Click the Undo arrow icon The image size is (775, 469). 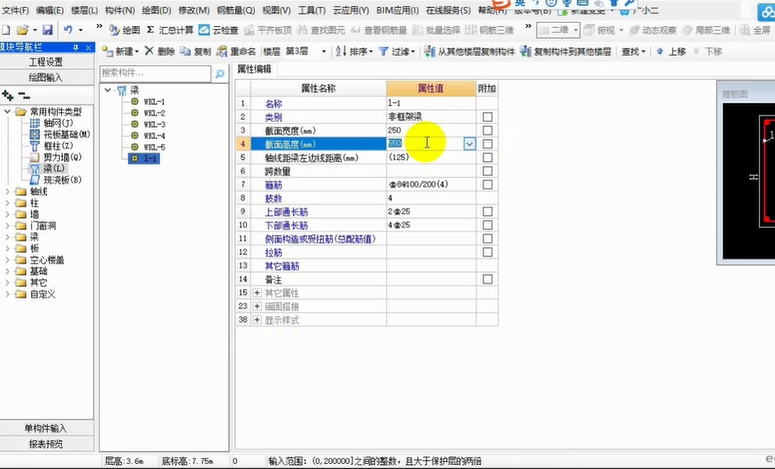tap(68, 30)
